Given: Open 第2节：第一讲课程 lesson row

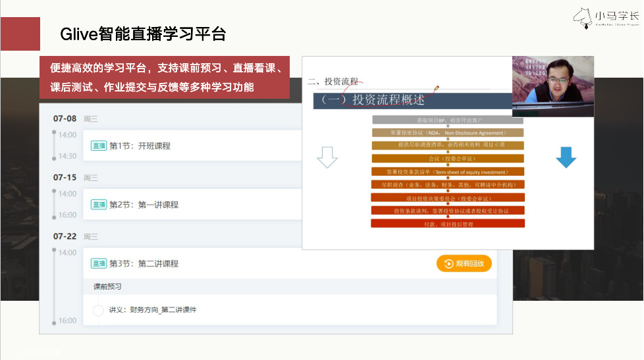Looking at the screenshot, I should coord(193,205).
